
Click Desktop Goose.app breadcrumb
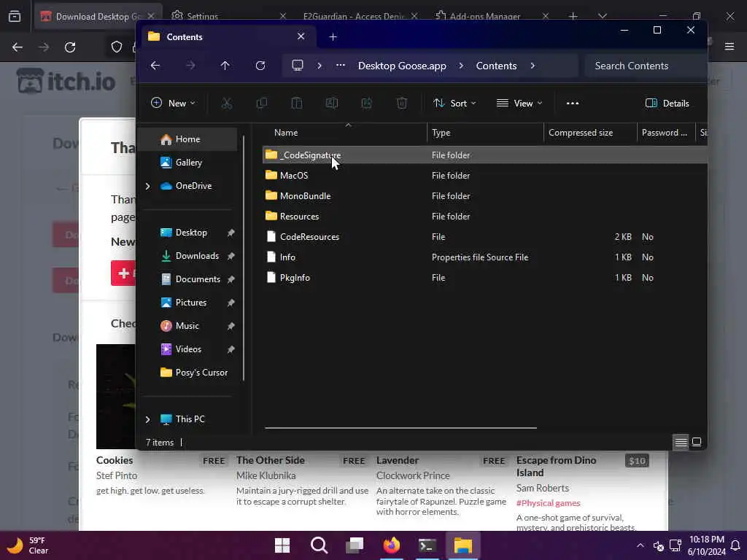click(402, 66)
